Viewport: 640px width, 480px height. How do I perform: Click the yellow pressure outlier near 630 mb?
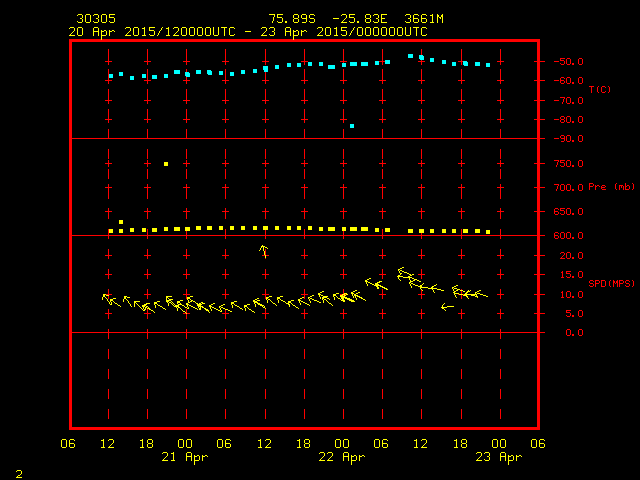coord(121,222)
